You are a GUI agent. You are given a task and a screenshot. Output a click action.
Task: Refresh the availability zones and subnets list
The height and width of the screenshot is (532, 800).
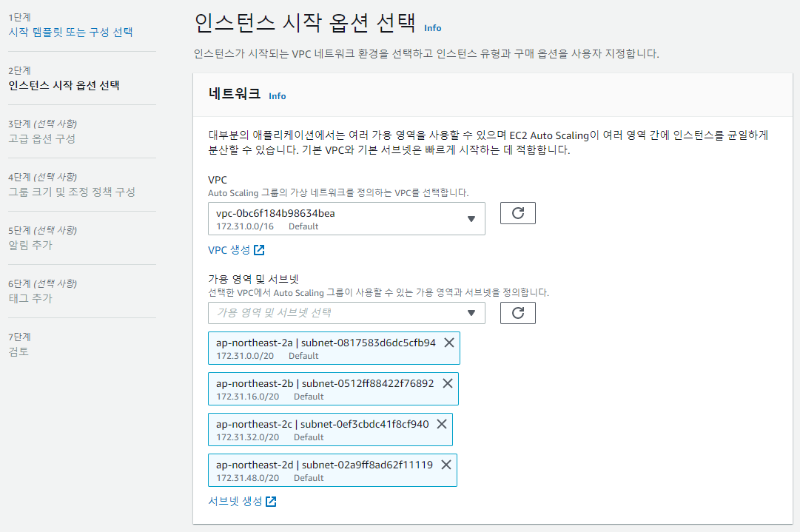click(x=517, y=313)
